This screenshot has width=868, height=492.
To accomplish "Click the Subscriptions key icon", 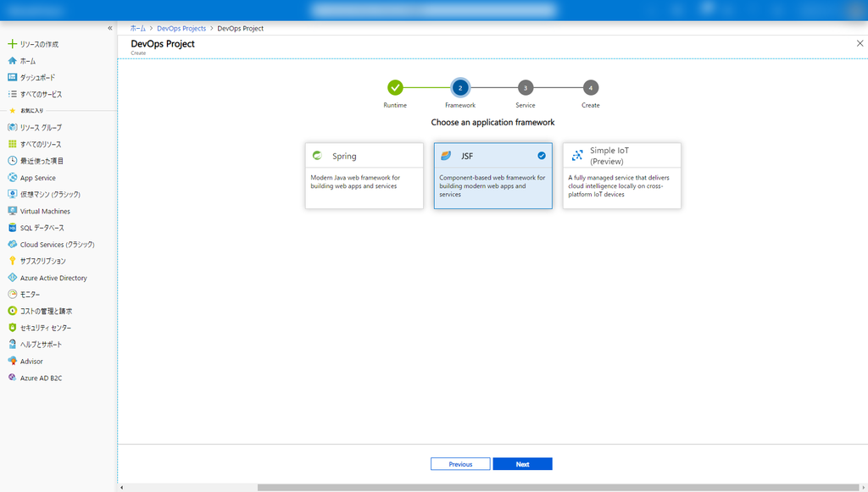I will [x=12, y=260].
